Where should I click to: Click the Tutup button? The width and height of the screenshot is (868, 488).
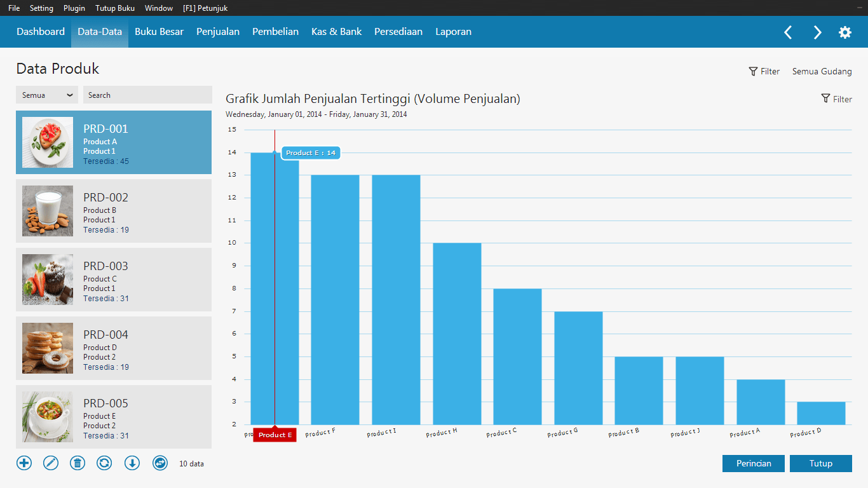(821, 463)
